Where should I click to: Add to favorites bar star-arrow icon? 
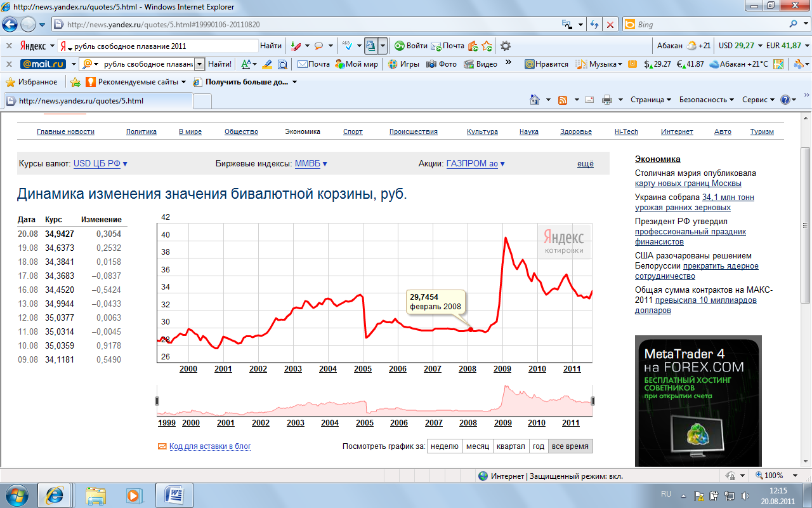coord(75,82)
